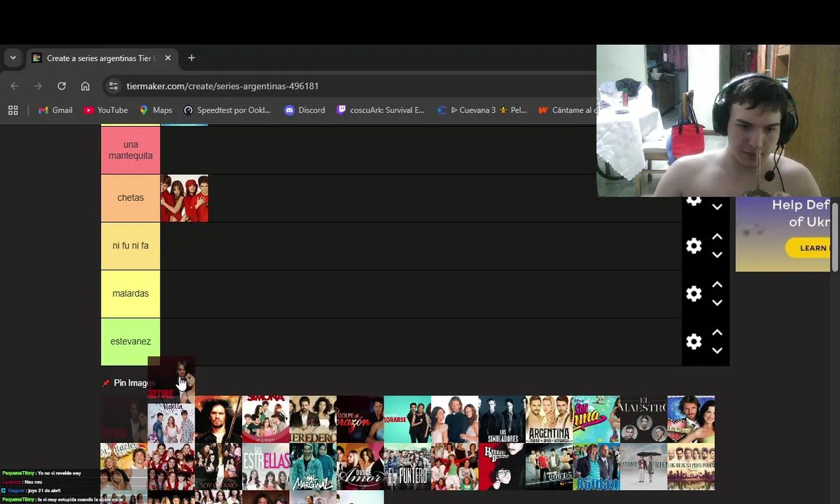The image size is (840, 504).
Task: Open the apps grid in bookmarks bar
Action: (x=13, y=110)
